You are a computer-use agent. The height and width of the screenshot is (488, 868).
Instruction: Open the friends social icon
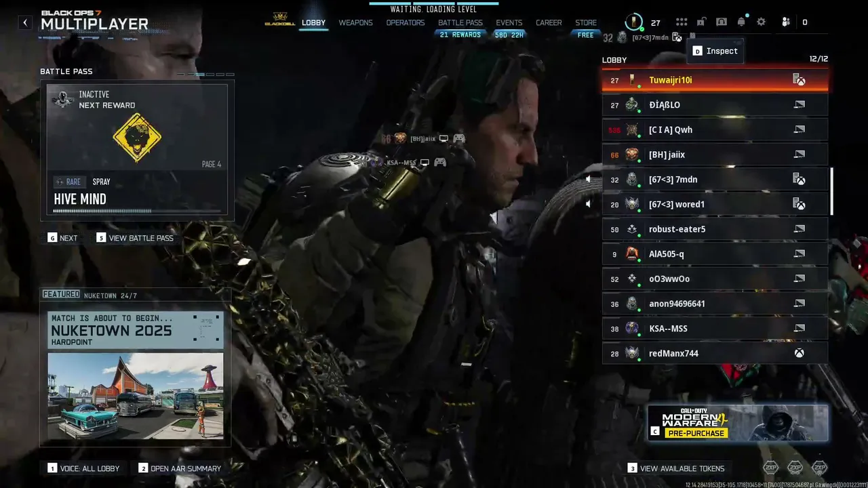pyautogui.click(x=786, y=22)
